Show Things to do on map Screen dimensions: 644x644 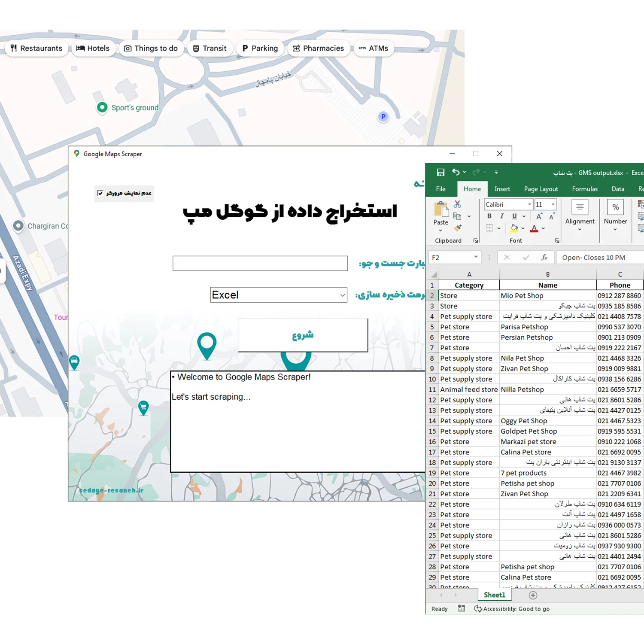pos(151,49)
